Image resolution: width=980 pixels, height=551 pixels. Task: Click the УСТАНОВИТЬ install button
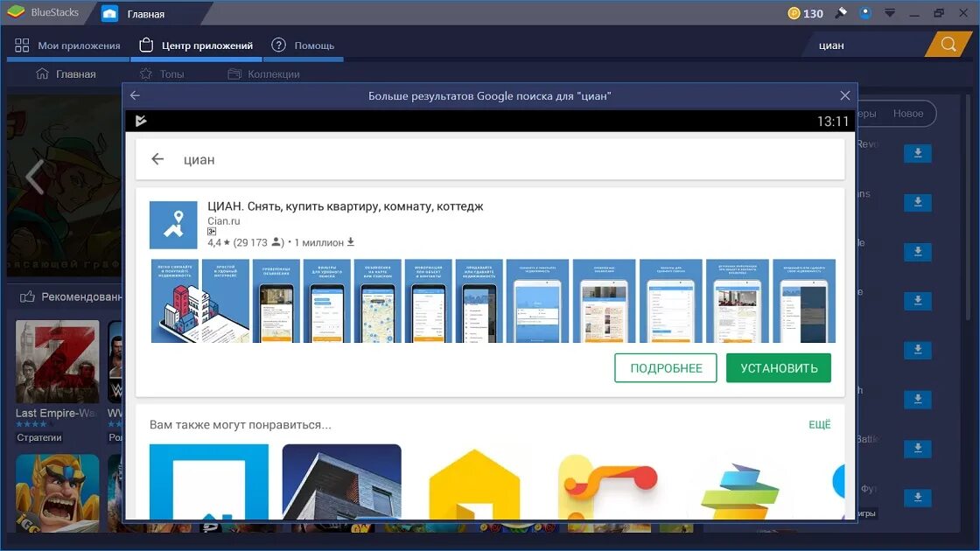coord(779,368)
